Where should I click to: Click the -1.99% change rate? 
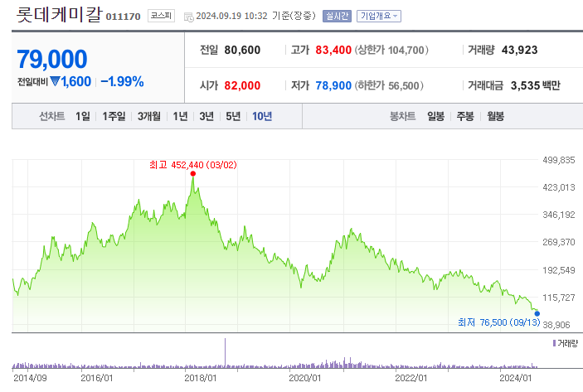tap(122, 81)
